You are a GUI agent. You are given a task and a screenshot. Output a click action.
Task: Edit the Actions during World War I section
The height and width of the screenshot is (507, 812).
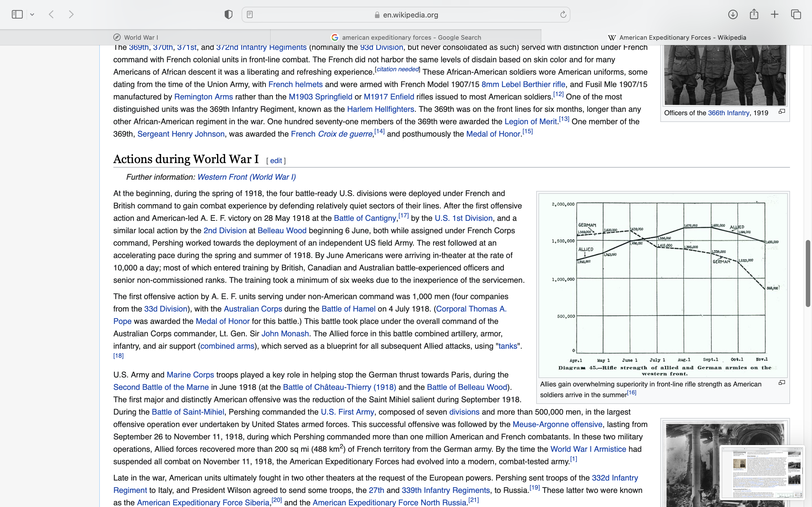276,161
